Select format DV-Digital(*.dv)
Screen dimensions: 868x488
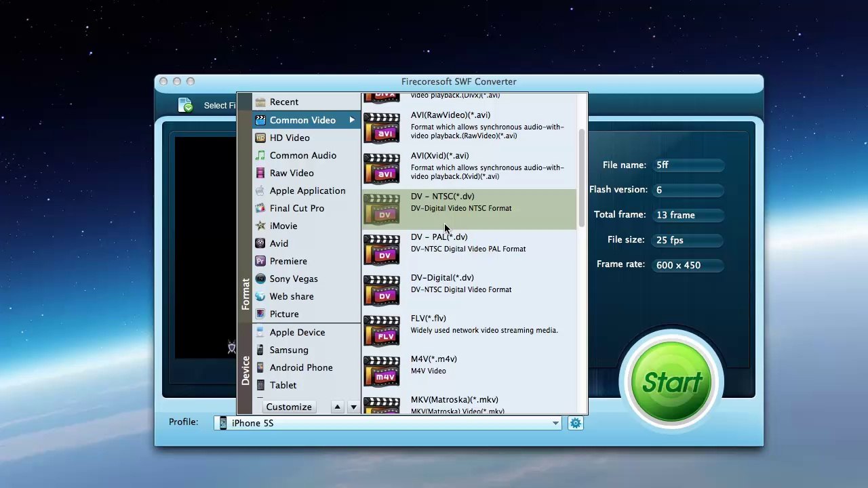(x=469, y=291)
